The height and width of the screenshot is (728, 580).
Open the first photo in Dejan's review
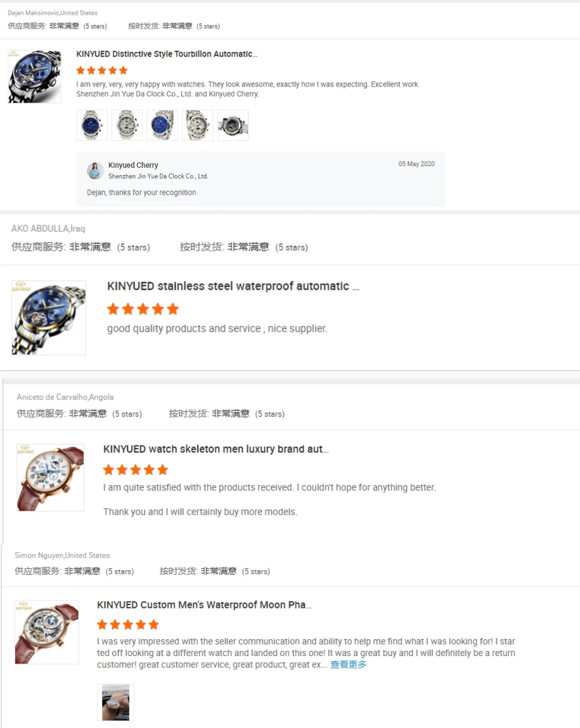(x=92, y=125)
